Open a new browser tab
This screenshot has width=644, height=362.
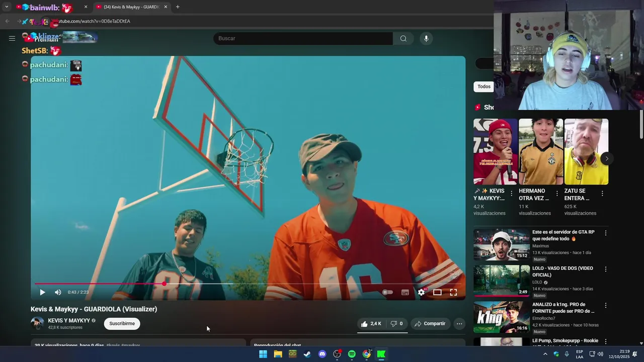178,7
